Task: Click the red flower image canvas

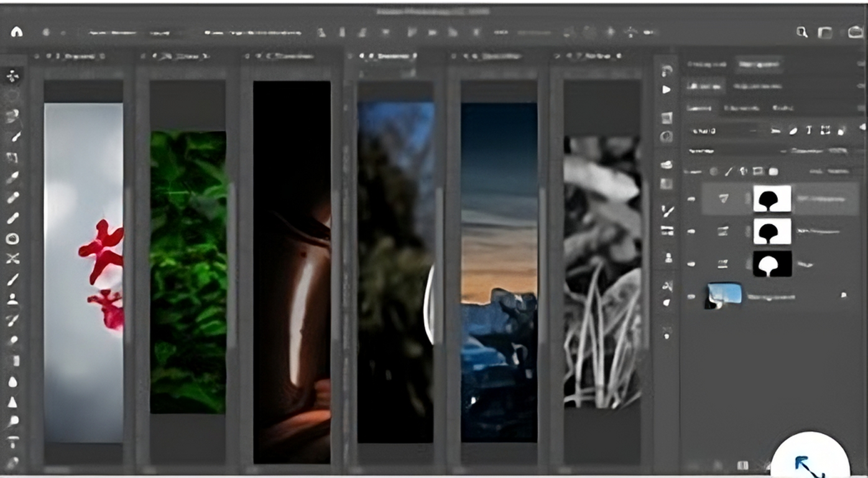Action: click(x=83, y=273)
